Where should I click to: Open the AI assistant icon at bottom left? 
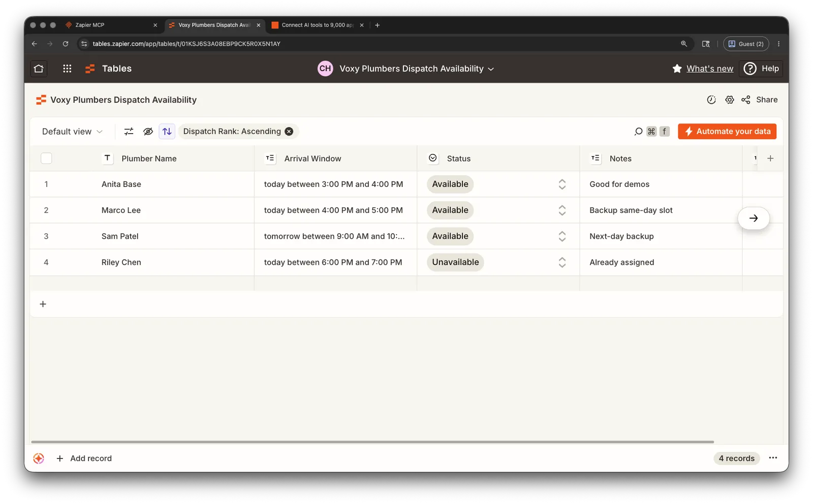39,458
